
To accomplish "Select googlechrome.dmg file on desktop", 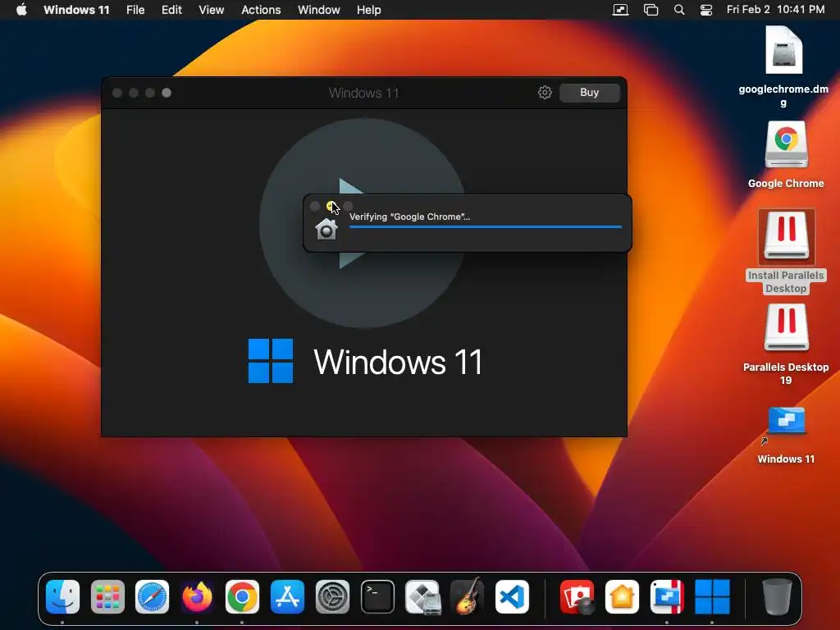I will coord(783,67).
